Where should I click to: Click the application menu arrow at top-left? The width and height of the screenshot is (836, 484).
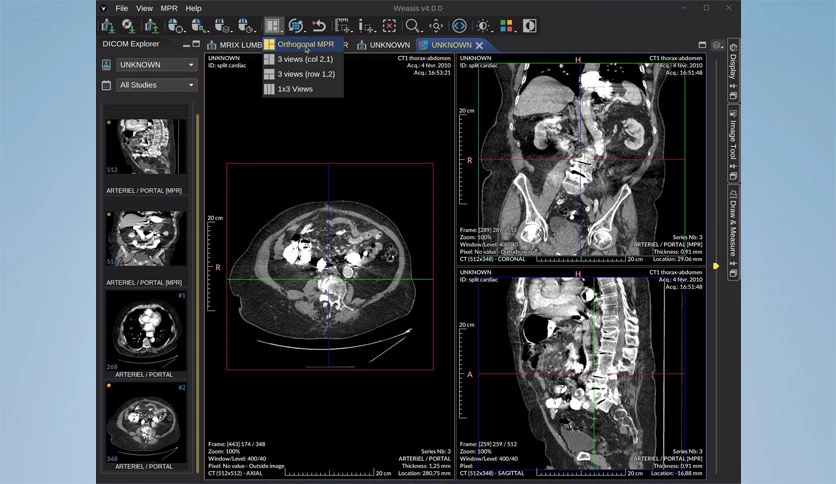[x=103, y=8]
